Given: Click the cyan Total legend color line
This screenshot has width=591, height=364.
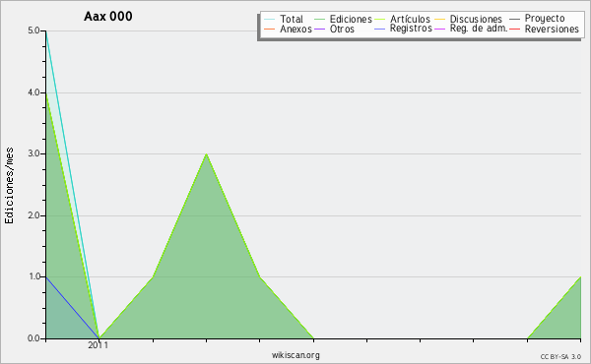Looking at the screenshot, I should [x=270, y=19].
